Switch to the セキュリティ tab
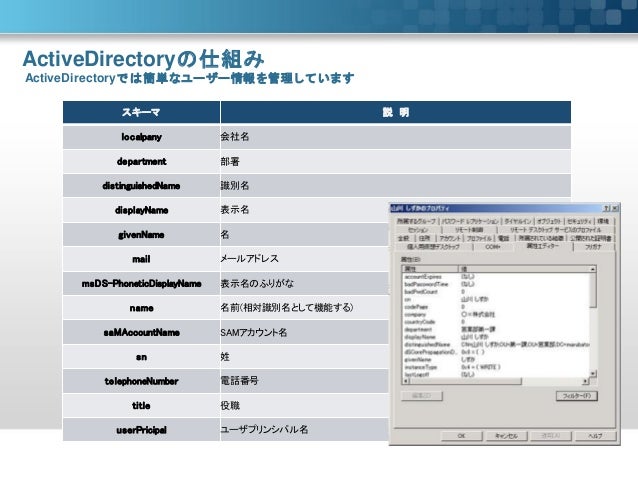 coord(579,221)
